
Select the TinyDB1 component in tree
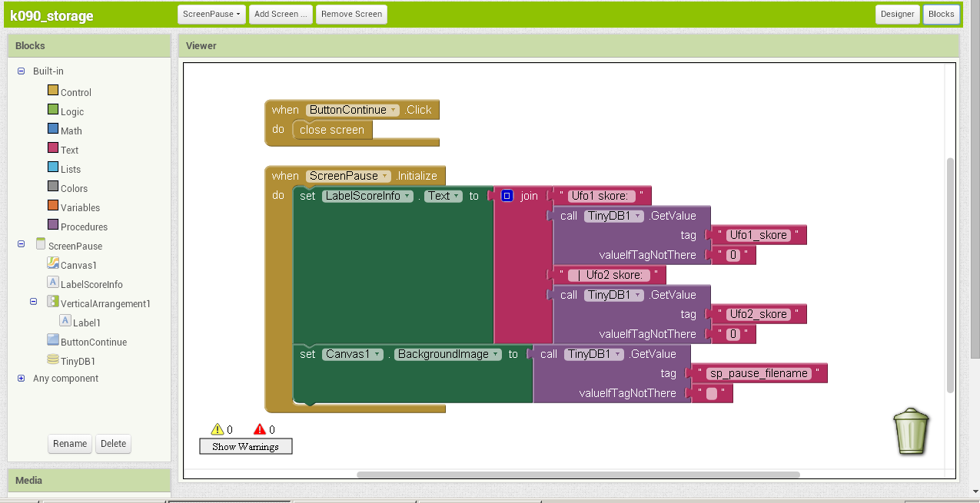78,361
